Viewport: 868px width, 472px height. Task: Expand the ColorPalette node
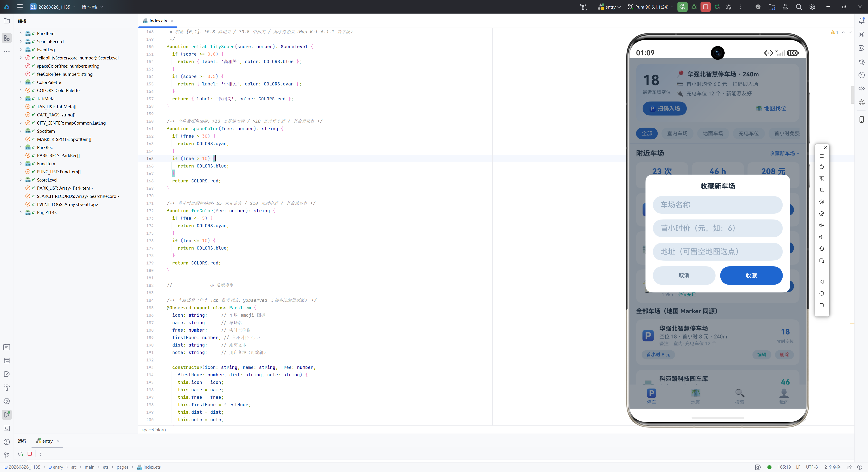tap(21, 82)
